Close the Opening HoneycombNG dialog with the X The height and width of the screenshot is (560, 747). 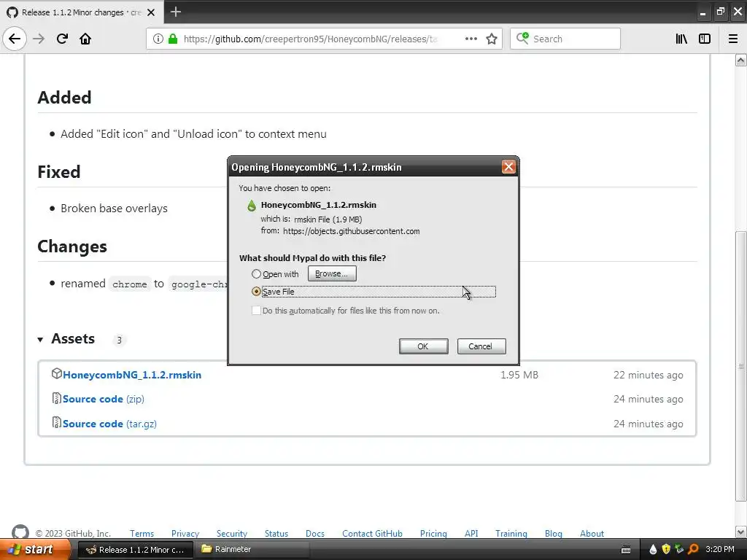pos(508,167)
